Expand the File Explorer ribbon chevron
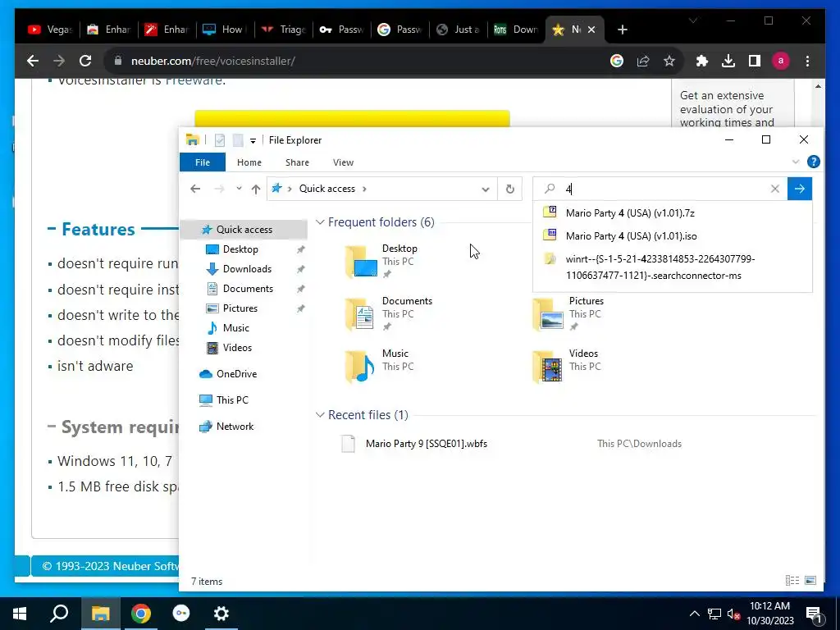This screenshot has height=630, width=840. pos(796,162)
